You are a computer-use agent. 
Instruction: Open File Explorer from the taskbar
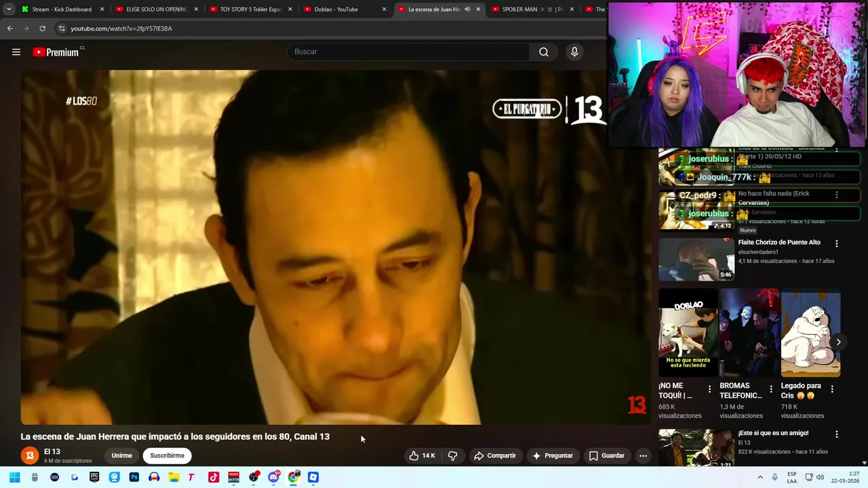174,477
